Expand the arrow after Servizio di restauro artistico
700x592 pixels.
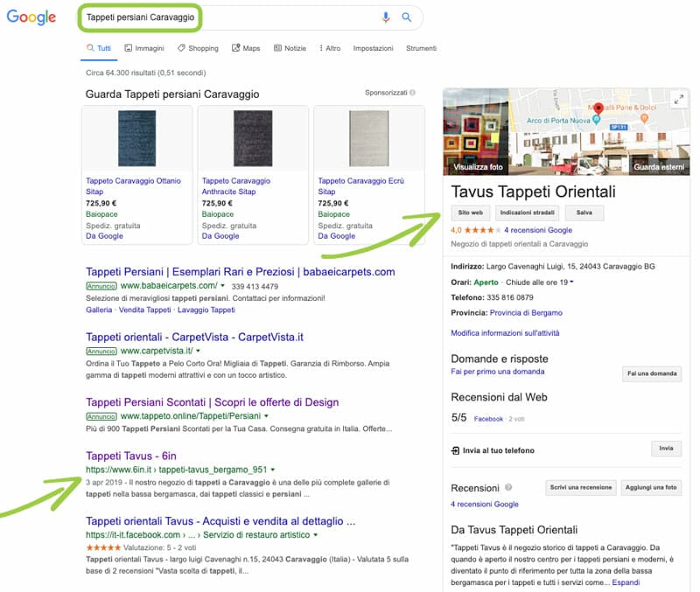pyautogui.click(x=316, y=534)
